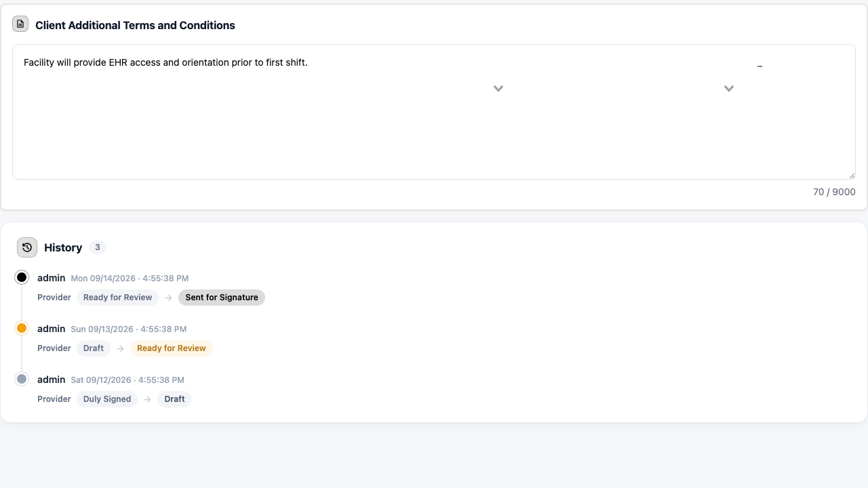Click the "Client Additional Terms and Conditions" heading
The width and height of the screenshot is (868, 488).
coord(135,25)
